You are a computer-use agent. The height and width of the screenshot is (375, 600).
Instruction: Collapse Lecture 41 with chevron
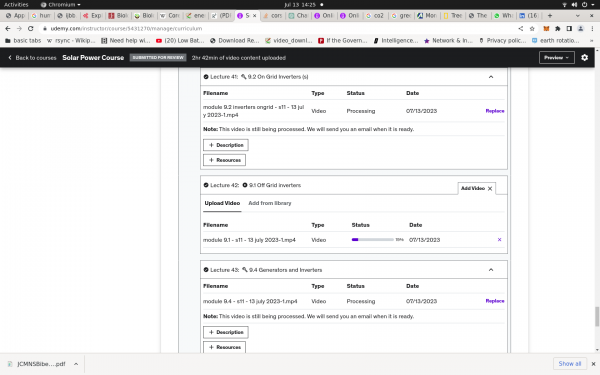click(491, 77)
